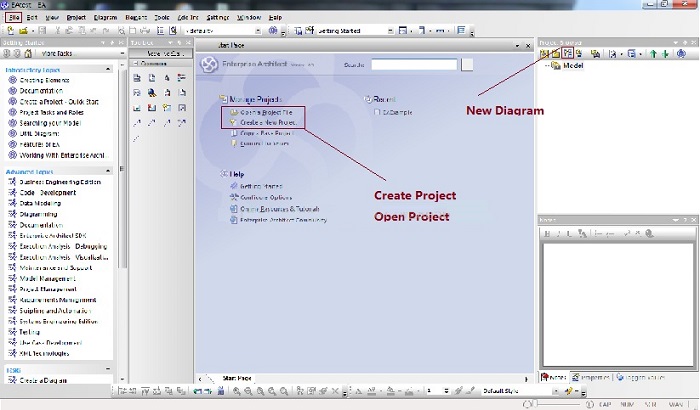Open XML Technologies topic
Screen dimensions: 700x410
point(44,353)
